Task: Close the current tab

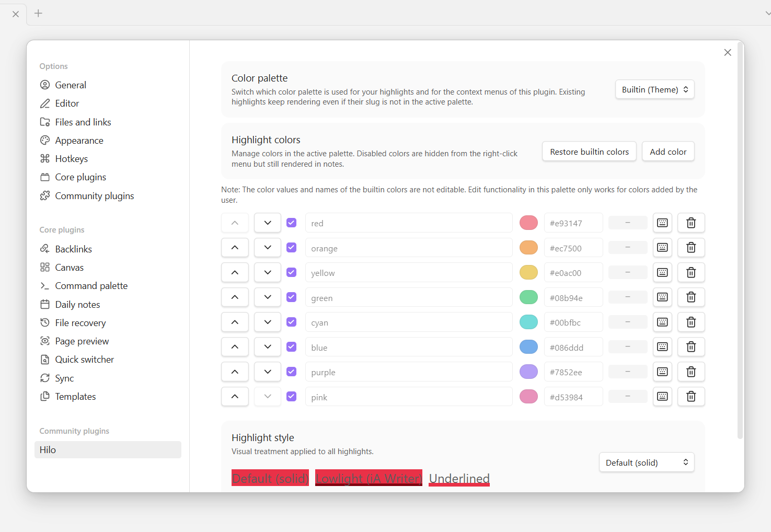Action: pos(16,14)
